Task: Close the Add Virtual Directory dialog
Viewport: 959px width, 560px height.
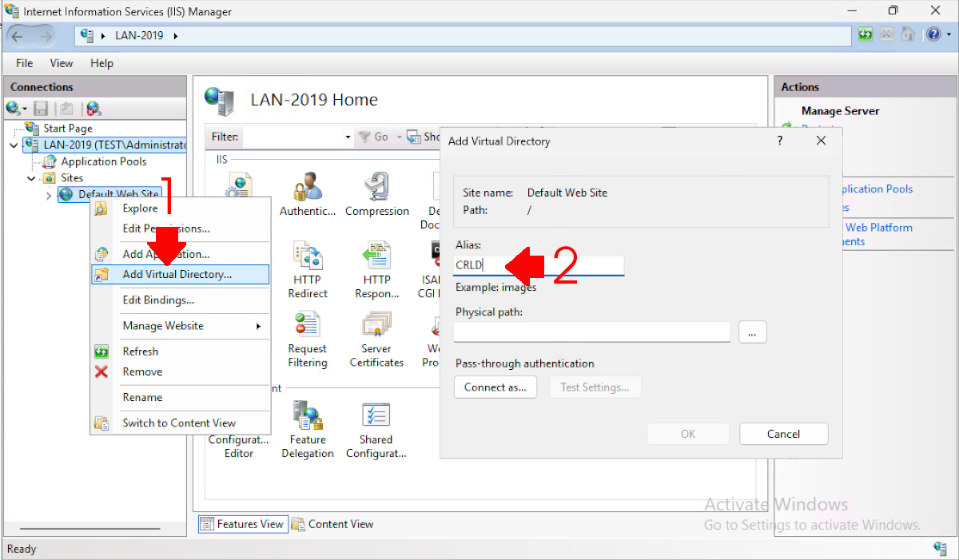Action: 821,141
